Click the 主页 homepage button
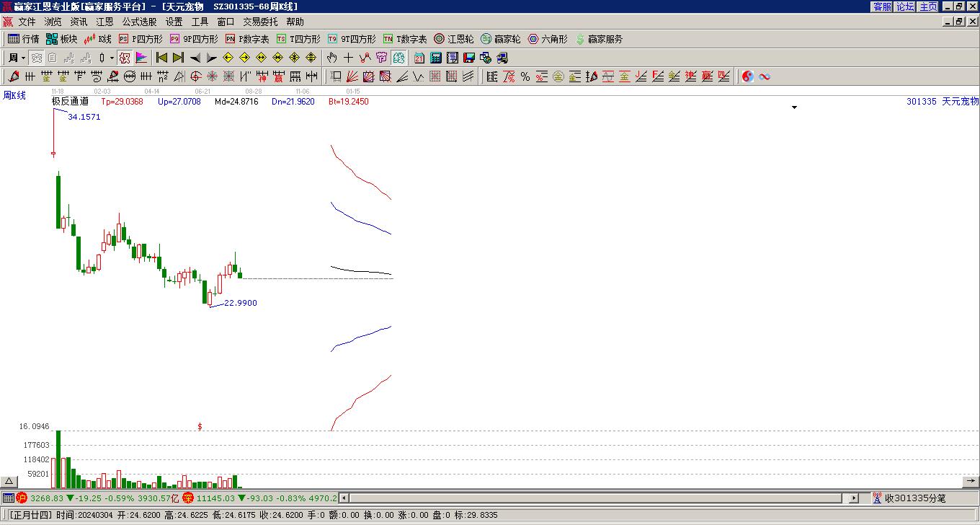The height and width of the screenshot is (525, 980). 928,6
